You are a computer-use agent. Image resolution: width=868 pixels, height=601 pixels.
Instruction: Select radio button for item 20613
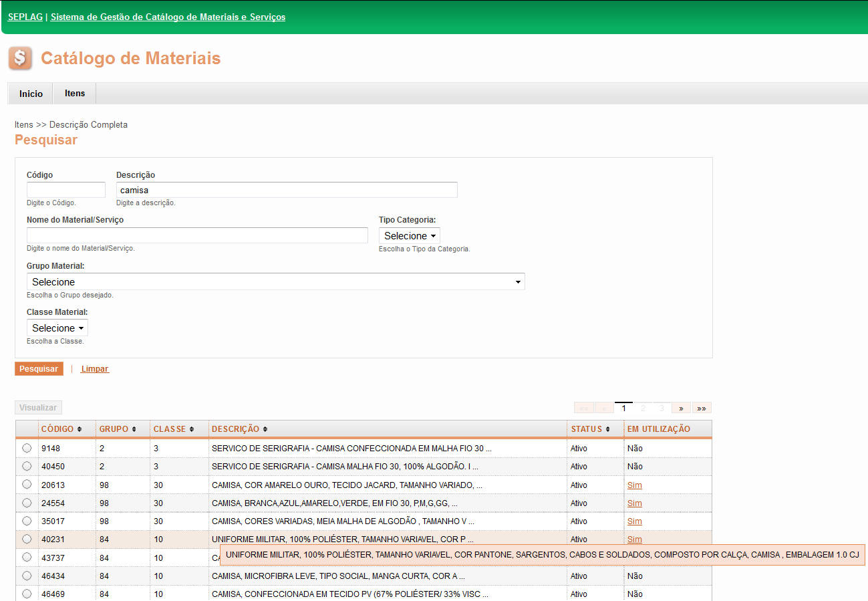click(27, 484)
